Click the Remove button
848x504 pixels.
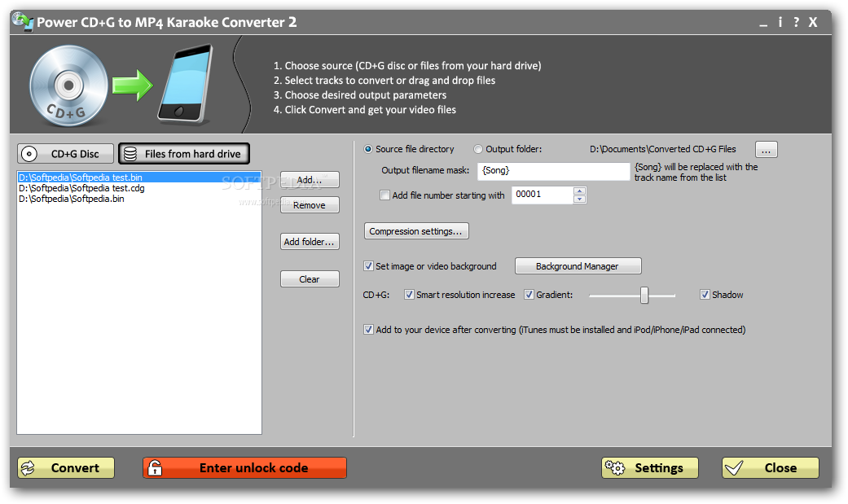point(310,205)
